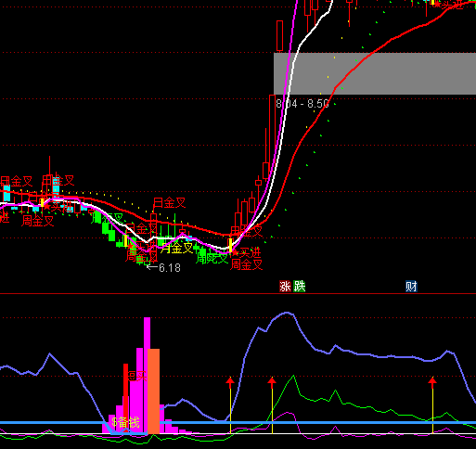Click the rightmost red up-arrow signal
The width and height of the screenshot is (476, 449).
[x=432, y=382]
